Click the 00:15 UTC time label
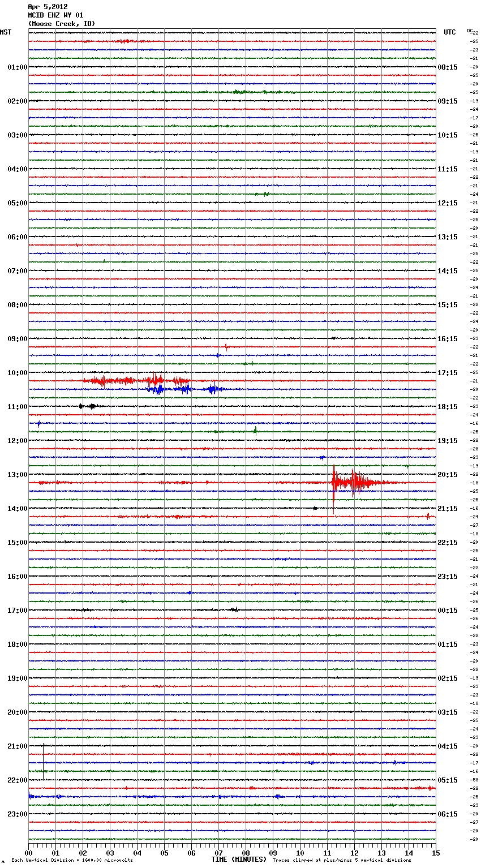The image size is (481, 868). pos(448,611)
